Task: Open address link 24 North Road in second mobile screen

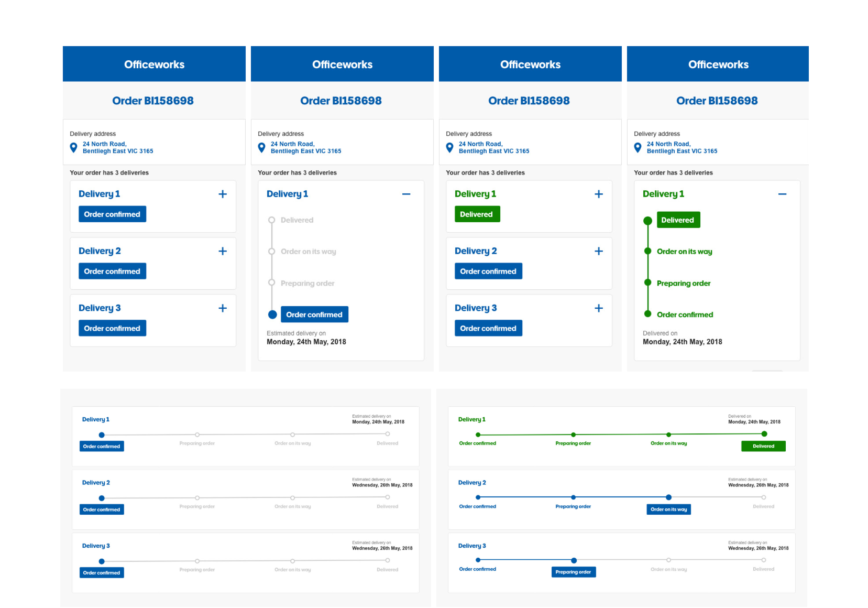Action: (x=306, y=147)
